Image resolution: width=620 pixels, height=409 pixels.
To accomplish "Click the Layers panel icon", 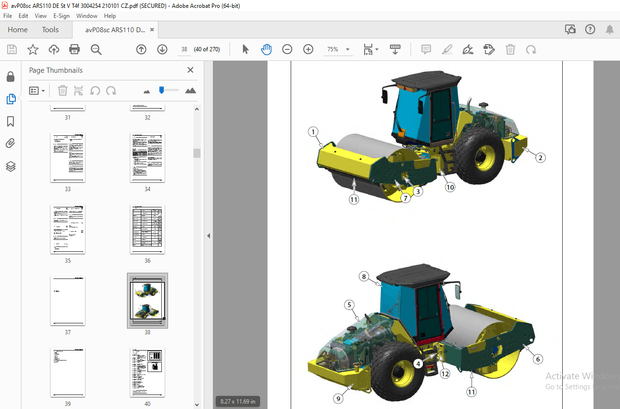I will [x=11, y=167].
